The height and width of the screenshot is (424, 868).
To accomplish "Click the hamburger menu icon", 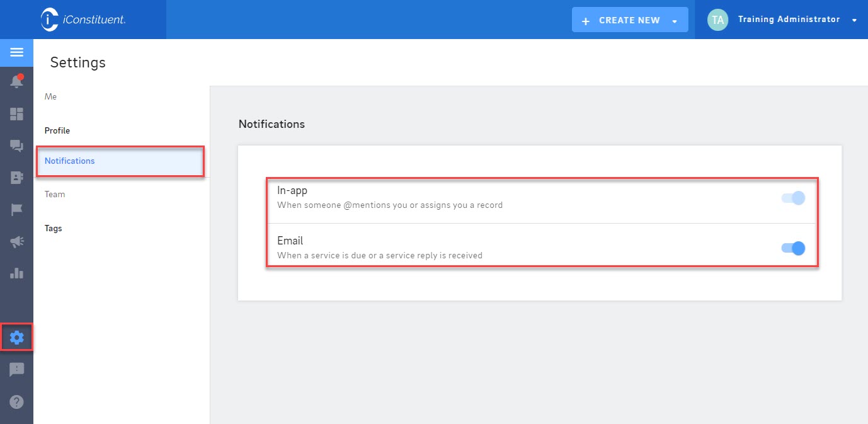I will (16, 52).
